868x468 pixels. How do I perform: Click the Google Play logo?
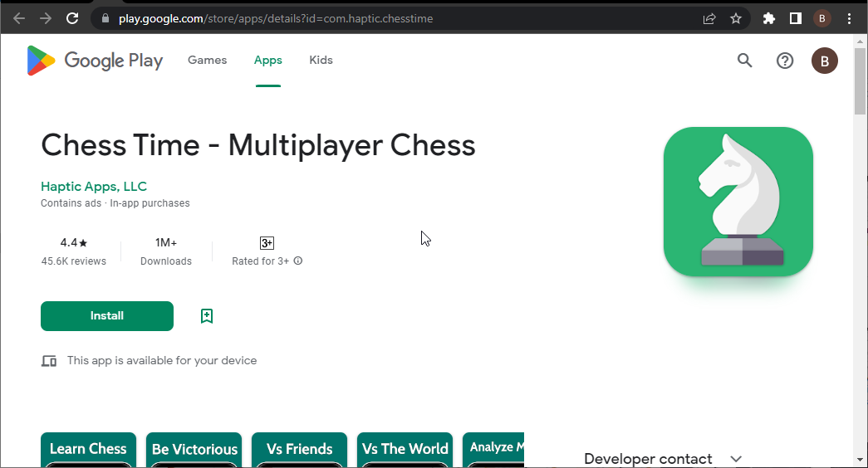[95, 61]
